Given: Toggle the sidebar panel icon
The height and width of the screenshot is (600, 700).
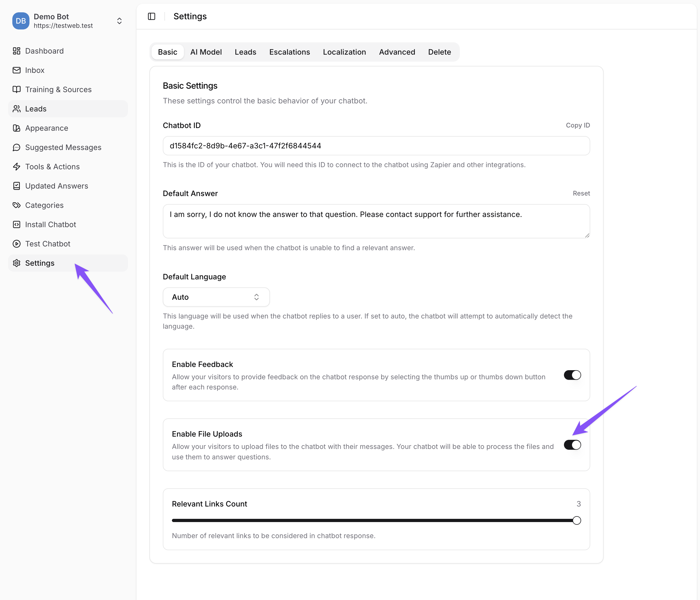Looking at the screenshot, I should click(151, 16).
